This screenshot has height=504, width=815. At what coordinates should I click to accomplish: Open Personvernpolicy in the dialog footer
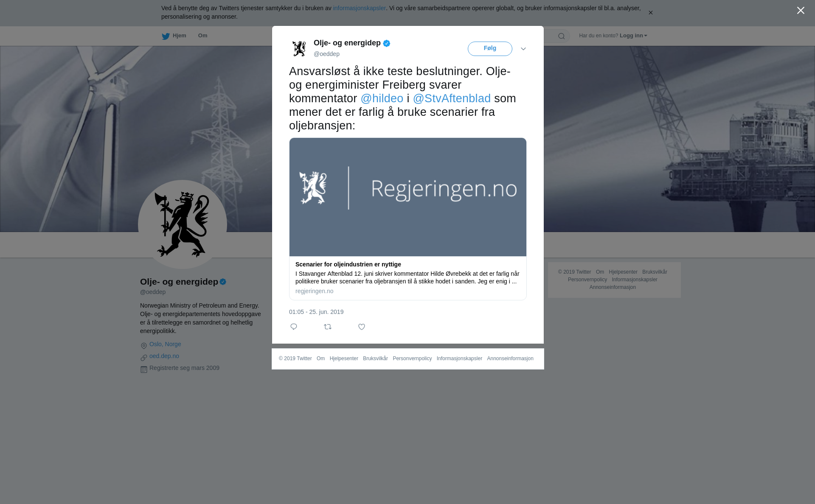pyautogui.click(x=412, y=358)
